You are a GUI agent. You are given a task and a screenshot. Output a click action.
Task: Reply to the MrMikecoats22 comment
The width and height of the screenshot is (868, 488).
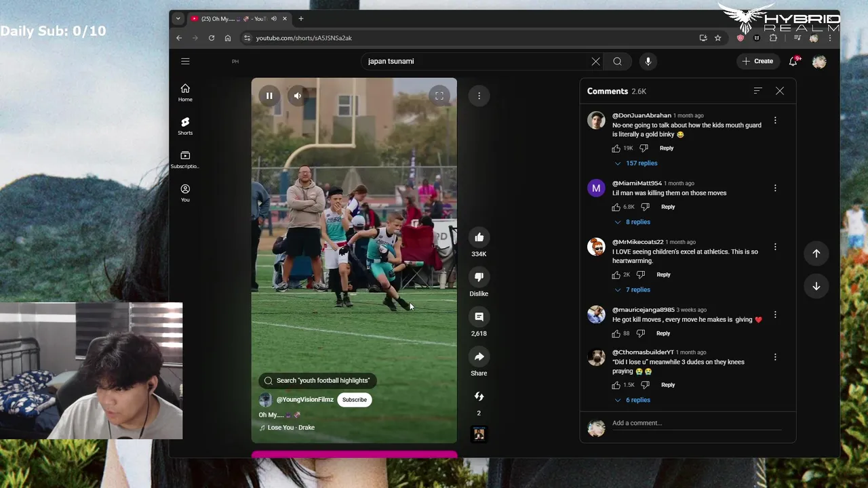pos(663,275)
